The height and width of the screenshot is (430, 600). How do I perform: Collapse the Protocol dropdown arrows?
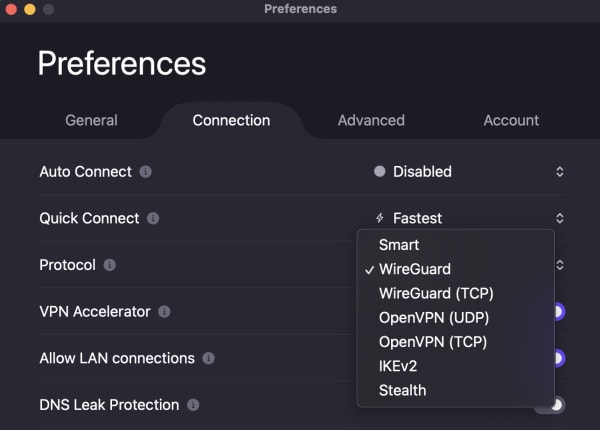pos(560,265)
